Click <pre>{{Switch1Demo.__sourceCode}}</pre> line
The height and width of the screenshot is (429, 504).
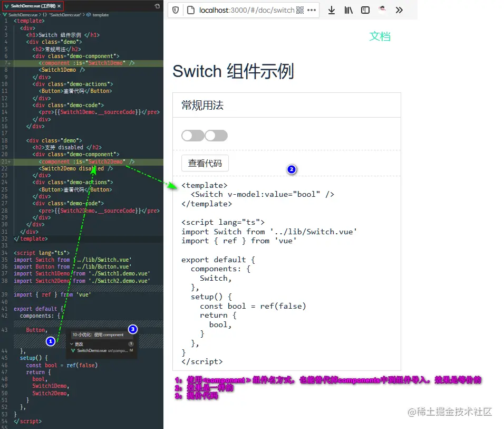click(99, 112)
